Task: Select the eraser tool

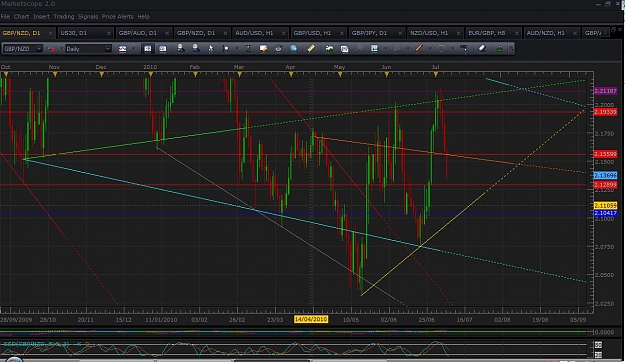Action: click(482, 48)
